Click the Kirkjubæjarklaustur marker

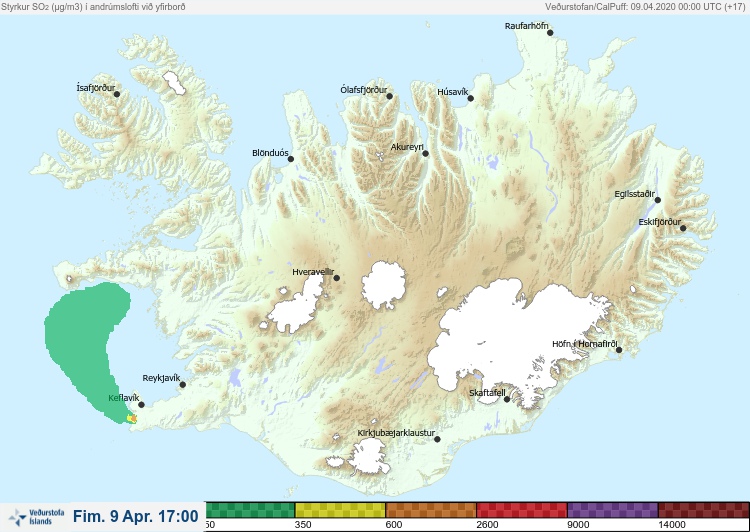click(437, 439)
